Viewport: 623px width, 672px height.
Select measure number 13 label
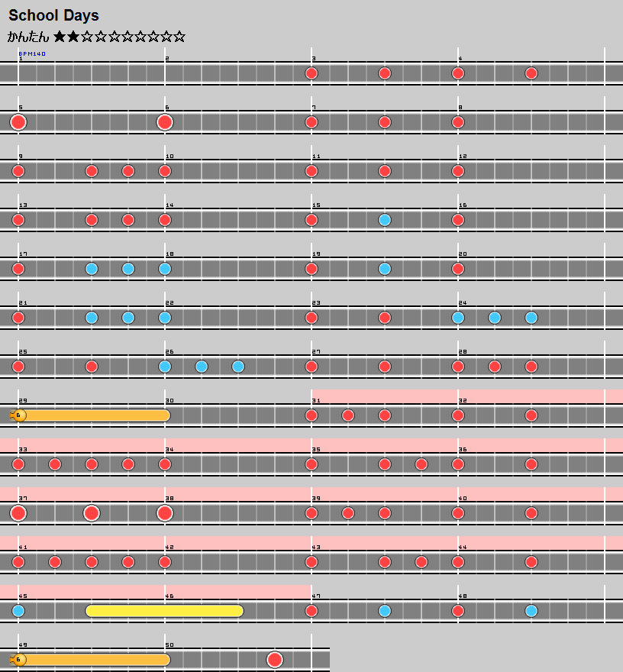23,205
